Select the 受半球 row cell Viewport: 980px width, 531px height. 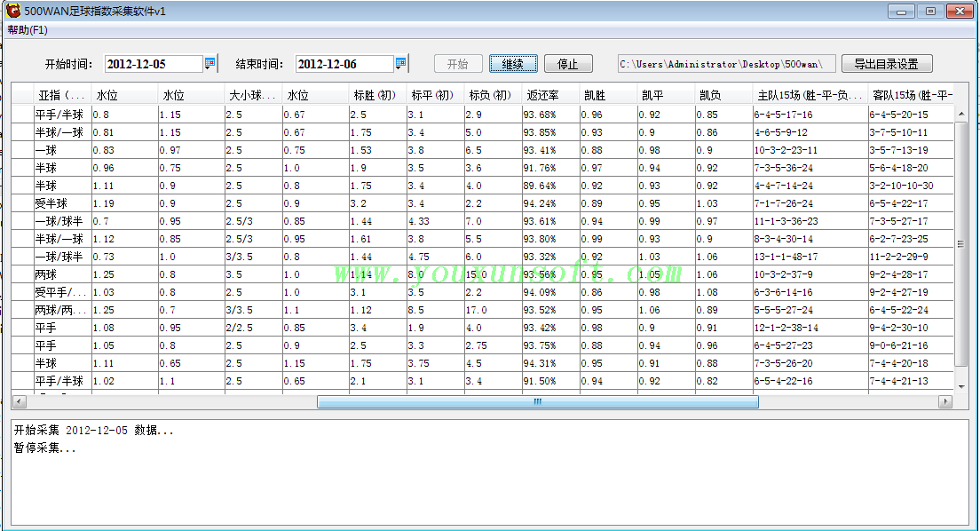(62, 203)
